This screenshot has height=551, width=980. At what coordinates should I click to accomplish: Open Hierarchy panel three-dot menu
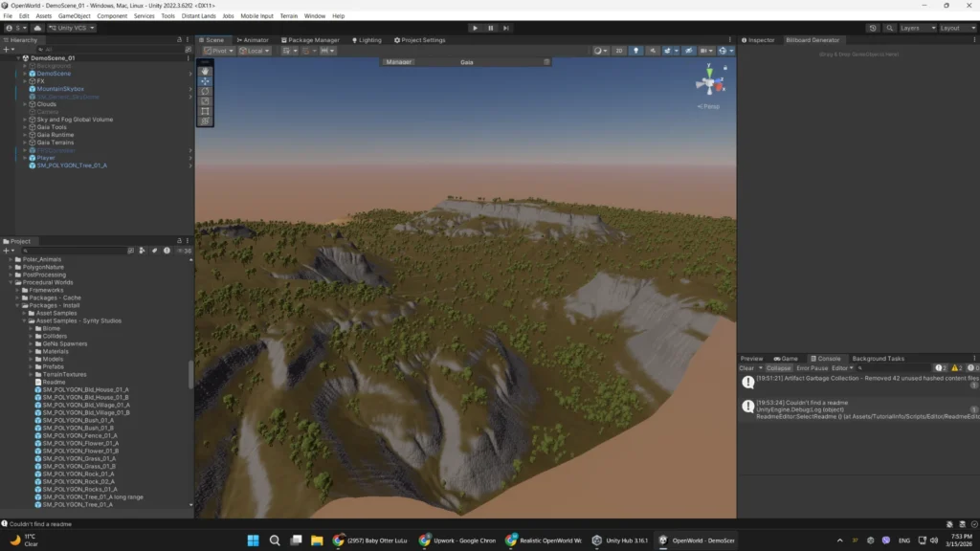(x=188, y=40)
